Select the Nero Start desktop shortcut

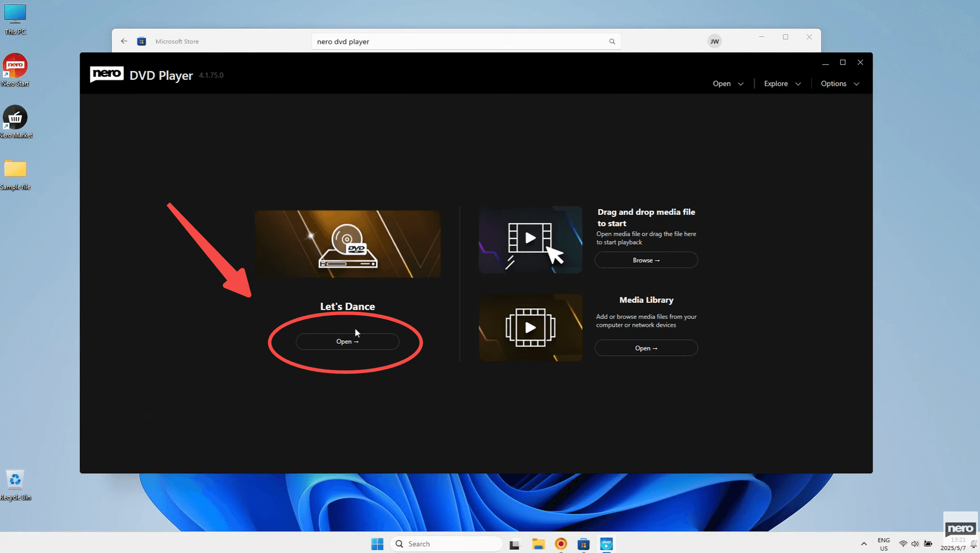15,70
